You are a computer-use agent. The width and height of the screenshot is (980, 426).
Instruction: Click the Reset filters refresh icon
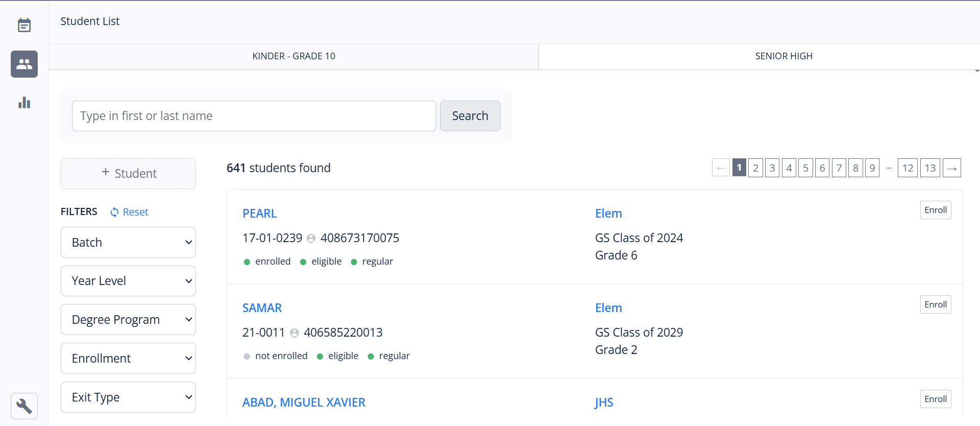115,212
